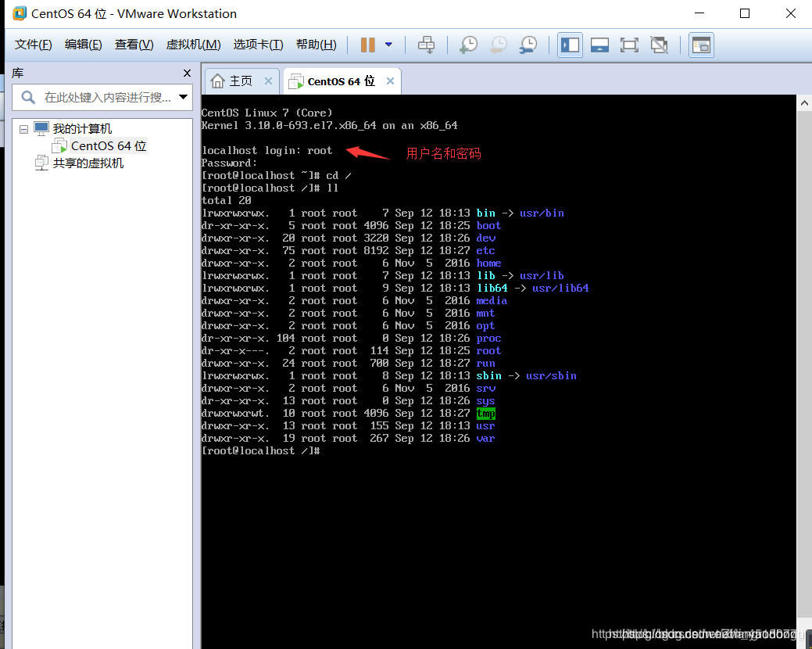Screen dimensions: 812x649
Task: Close the CentOS 64 位 tab
Action: [x=391, y=81]
